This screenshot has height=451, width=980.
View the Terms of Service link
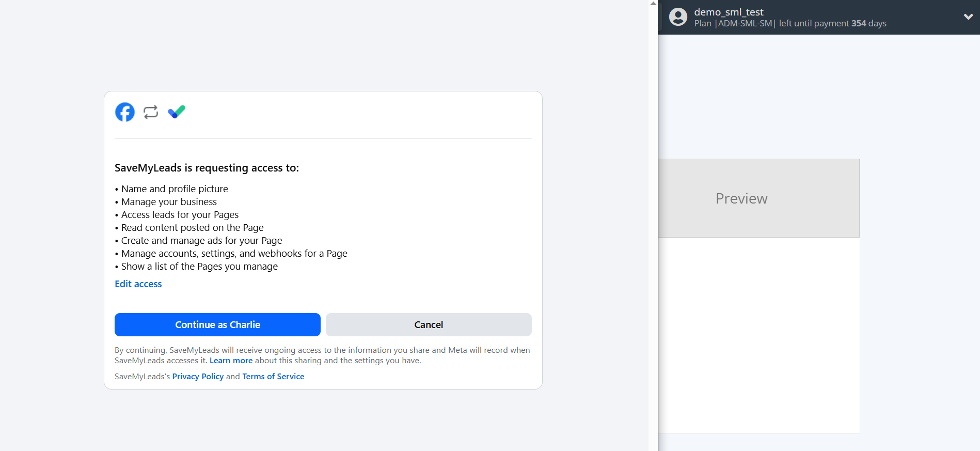(273, 377)
